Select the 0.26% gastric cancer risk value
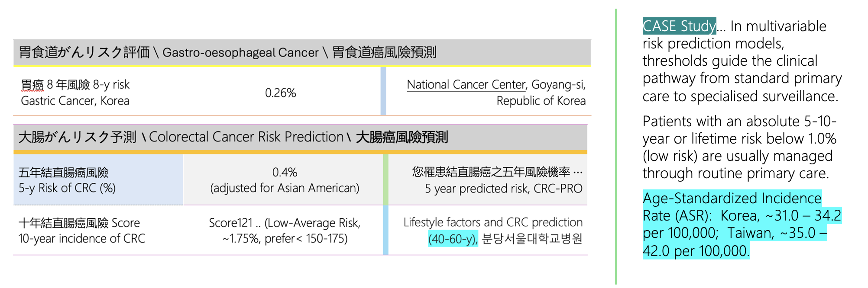The height and width of the screenshot is (288, 868). (281, 93)
